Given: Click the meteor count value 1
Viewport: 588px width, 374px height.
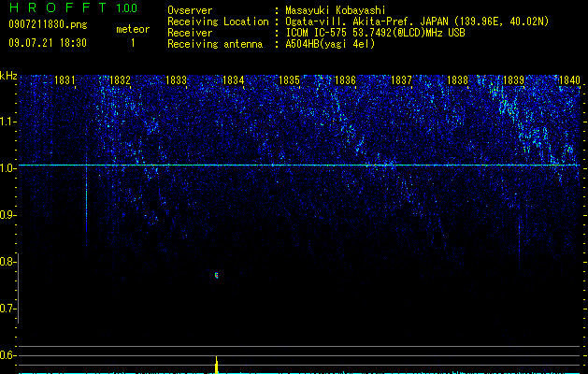Looking at the screenshot, I should point(133,43).
